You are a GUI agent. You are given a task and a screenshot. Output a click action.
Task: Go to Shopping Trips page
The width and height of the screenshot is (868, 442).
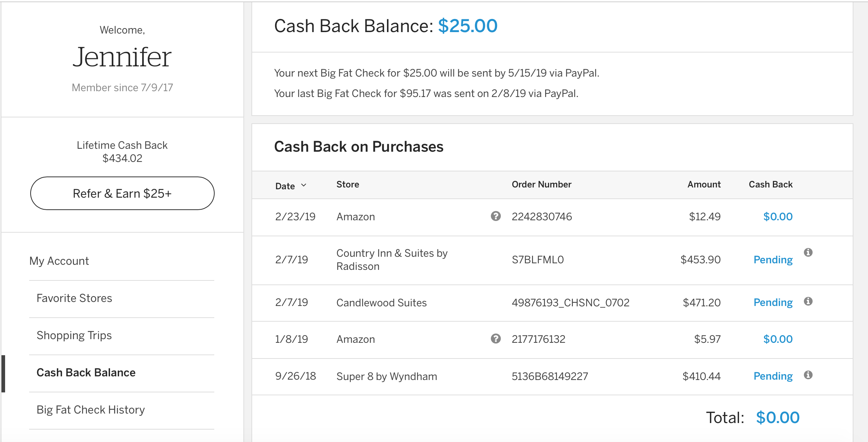(74, 336)
